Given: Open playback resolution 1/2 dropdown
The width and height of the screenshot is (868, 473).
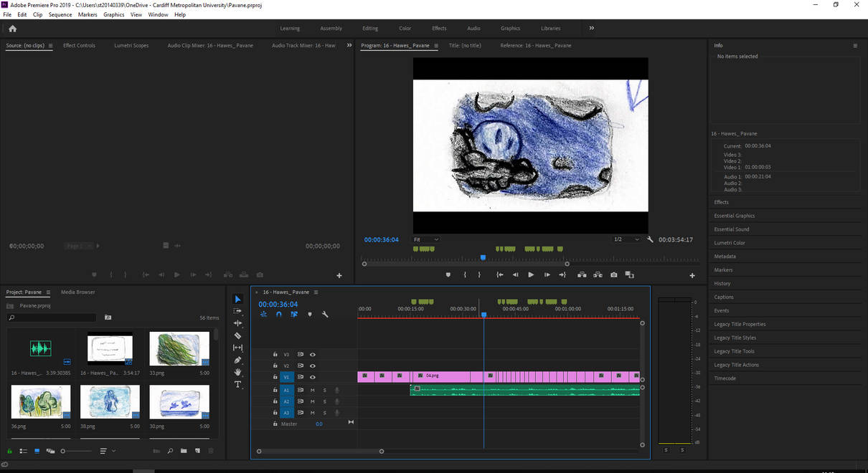Looking at the screenshot, I should (x=626, y=239).
